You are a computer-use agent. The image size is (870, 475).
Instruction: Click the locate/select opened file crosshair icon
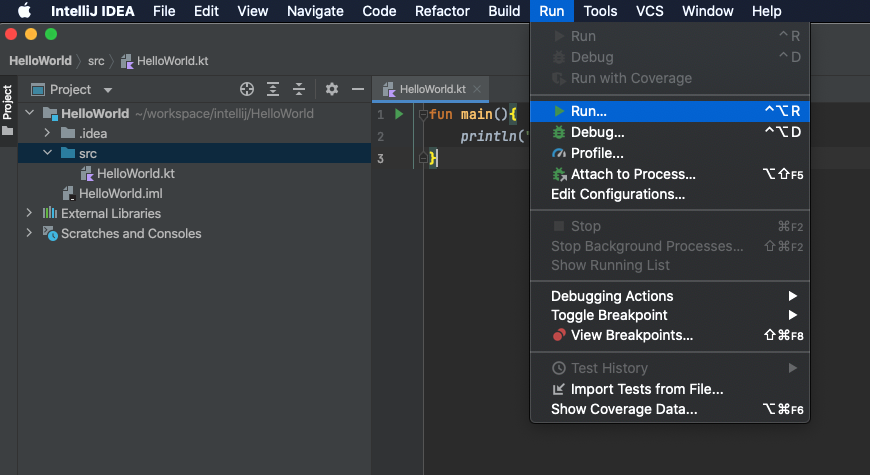(x=247, y=89)
